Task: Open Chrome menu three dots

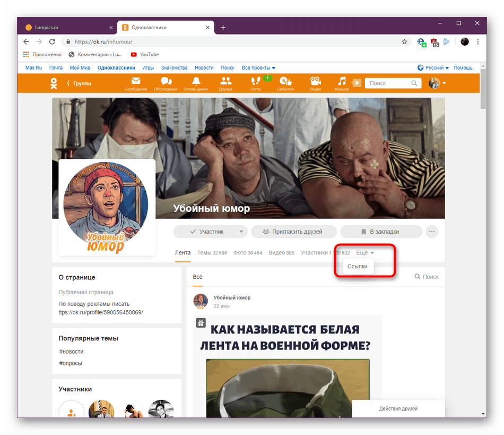Action: coord(478,42)
